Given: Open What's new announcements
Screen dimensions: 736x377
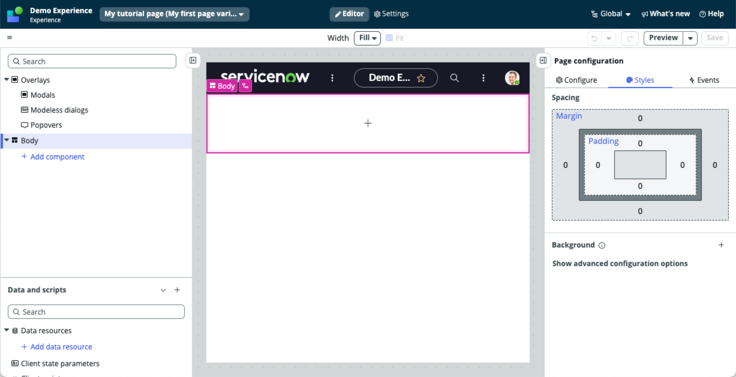Looking at the screenshot, I should (x=666, y=14).
